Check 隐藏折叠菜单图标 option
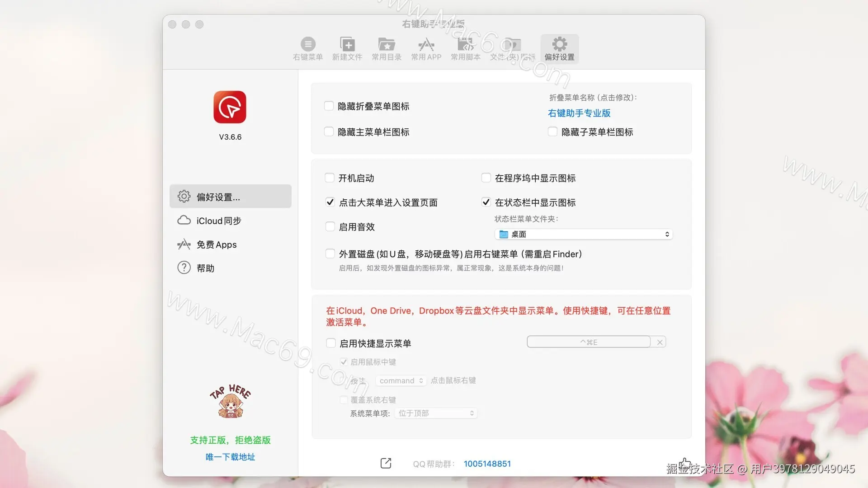The height and width of the screenshot is (488, 868). click(329, 106)
